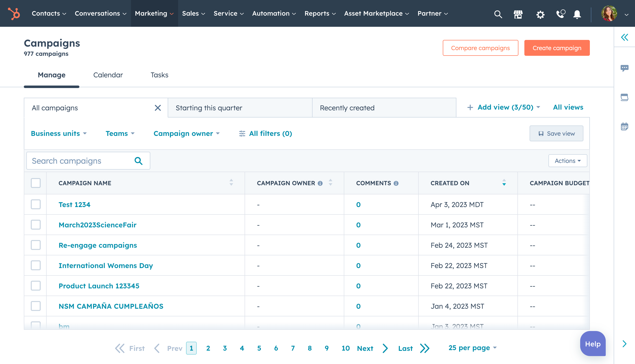Click the Compare campaigns button
This screenshot has width=635, height=364.
pos(480,48)
